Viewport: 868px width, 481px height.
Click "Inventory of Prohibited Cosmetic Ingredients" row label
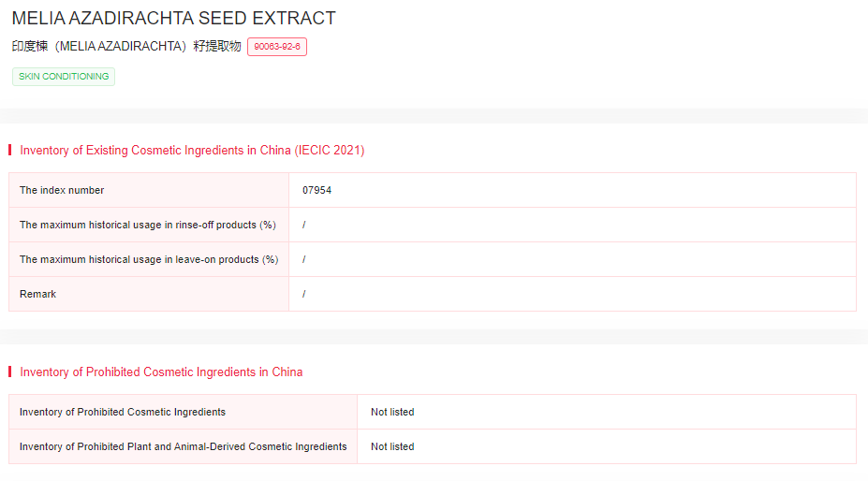click(x=123, y=413)
